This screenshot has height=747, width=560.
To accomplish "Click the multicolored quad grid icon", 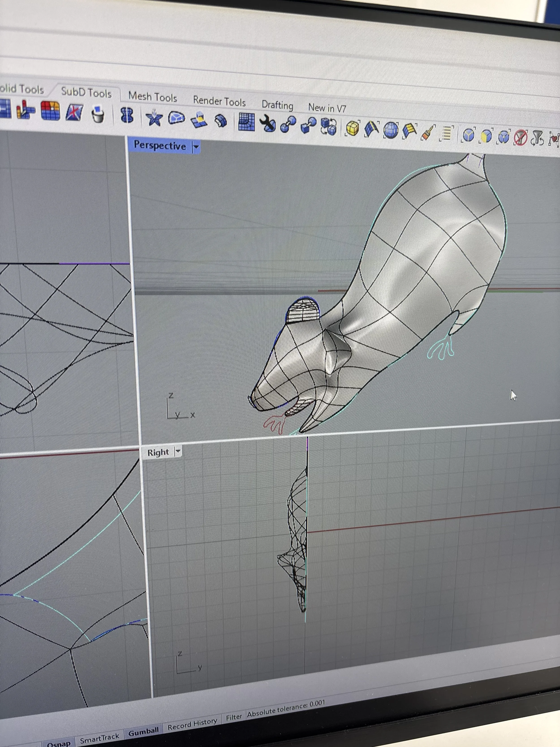I will click(x=50, y=111).
